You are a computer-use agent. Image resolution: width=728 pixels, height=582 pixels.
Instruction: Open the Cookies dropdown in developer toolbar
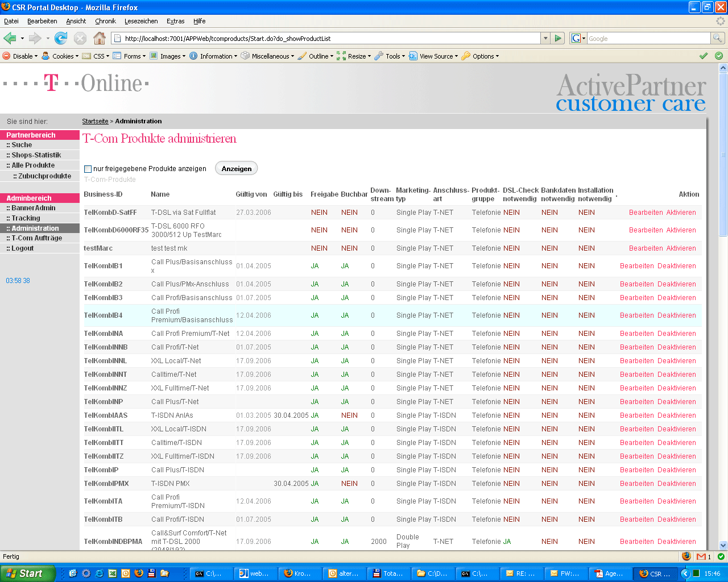pos(60,56)
